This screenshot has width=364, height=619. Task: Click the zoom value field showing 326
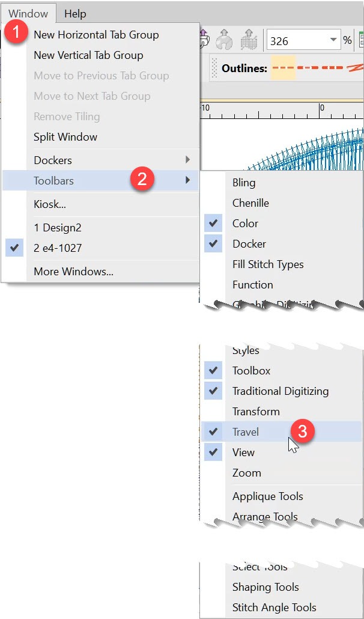tap(296, 41)
